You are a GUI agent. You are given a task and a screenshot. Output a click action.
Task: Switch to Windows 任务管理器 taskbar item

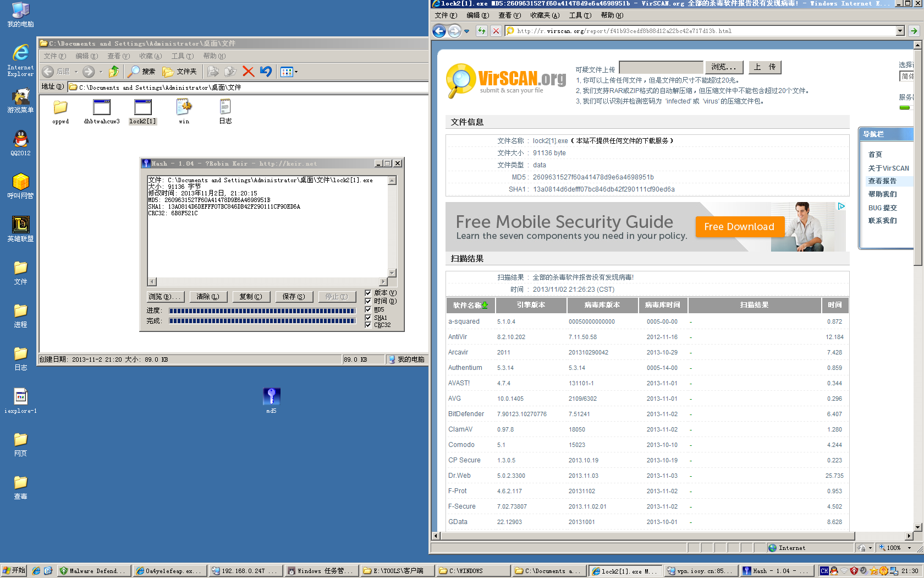[x=321, y=571]
